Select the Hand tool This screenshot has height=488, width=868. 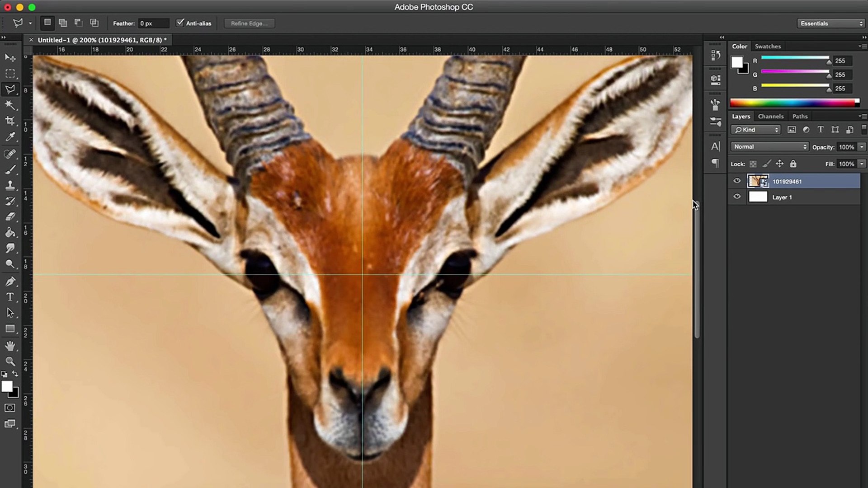10,346
